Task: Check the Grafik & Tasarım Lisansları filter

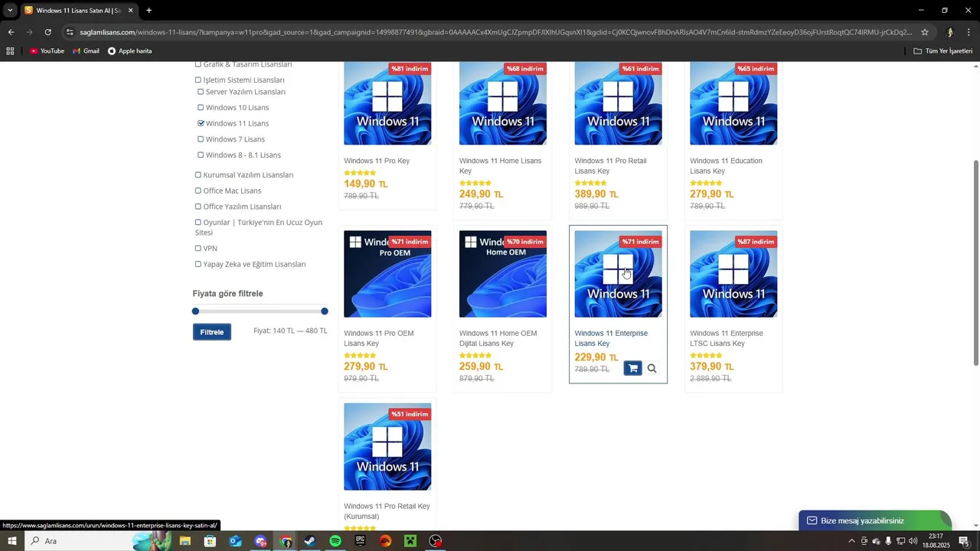Action: point(198,64)
